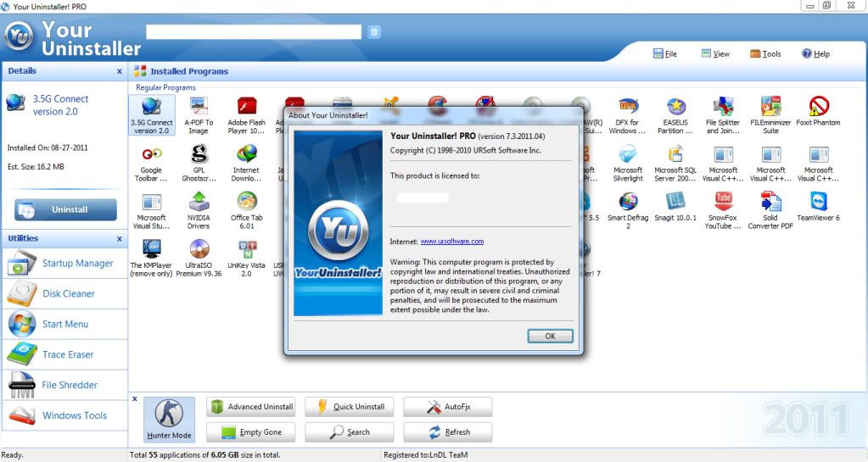
Task: Select the Internet Download program icon
Action: point(246,163)
